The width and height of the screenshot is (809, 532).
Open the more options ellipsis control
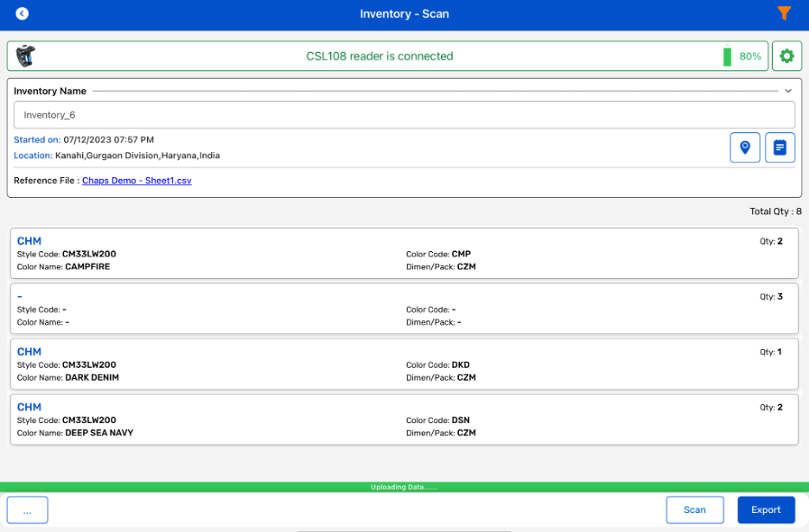click(27, 510)
